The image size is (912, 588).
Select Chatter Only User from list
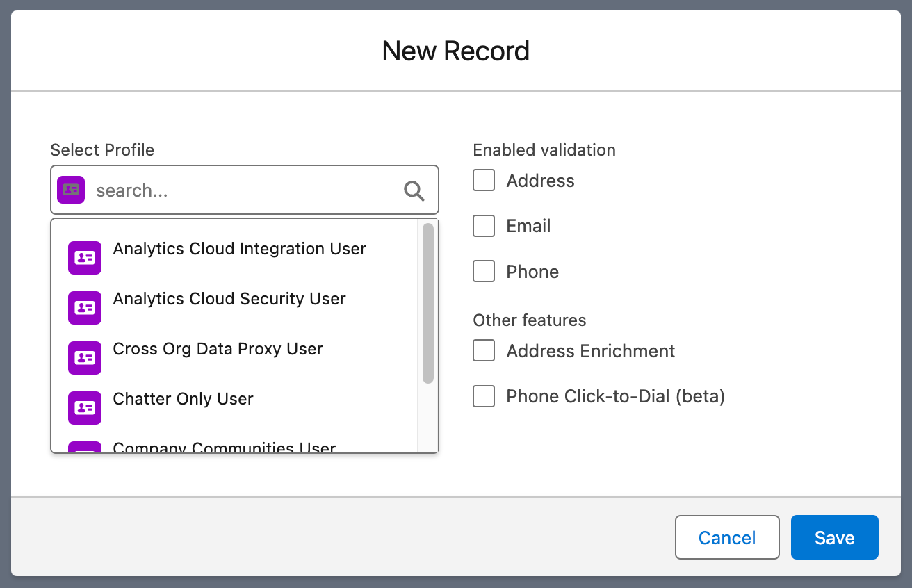[235, 407]
